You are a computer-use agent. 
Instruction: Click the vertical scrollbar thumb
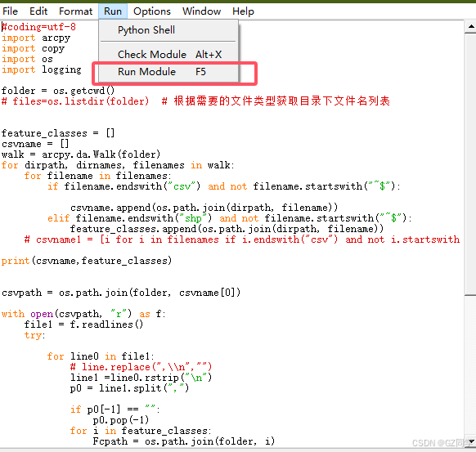click(470, 163)
